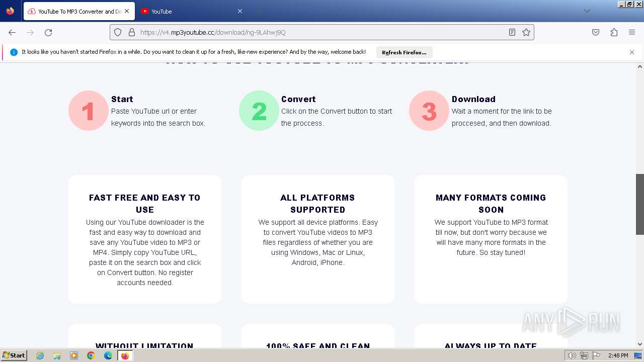Screen dimensions: 644x362
Task: Switch to YouTube To MP3 Converter tab
Action: (x=78, y=11)
